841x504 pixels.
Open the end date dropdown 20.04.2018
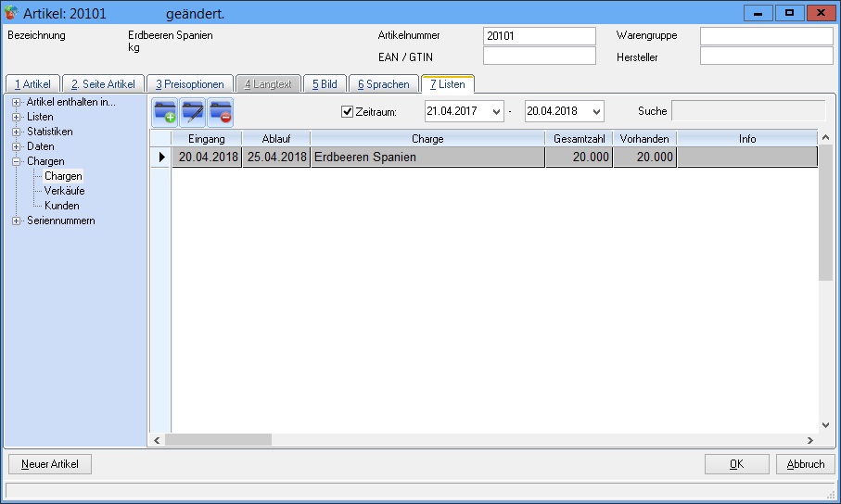pyautogui.click(x=594, y=112)
